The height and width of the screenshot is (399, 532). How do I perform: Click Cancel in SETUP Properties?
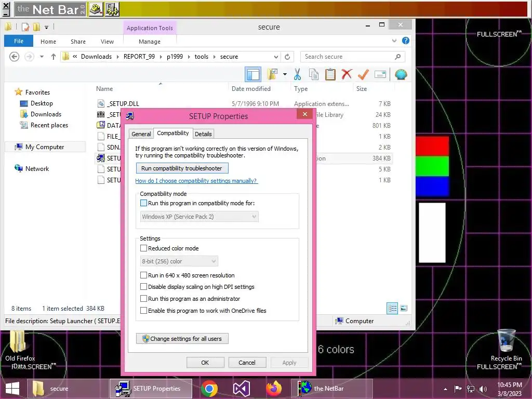(x=247, y=363)
